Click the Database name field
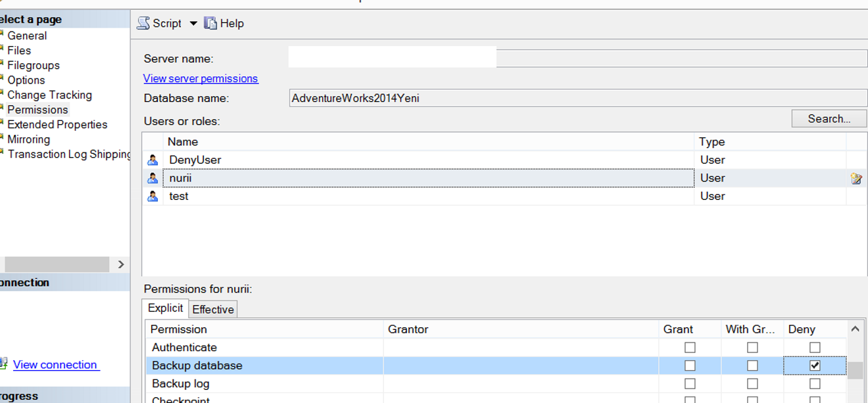Viewport: 868px width, 403px height. coord(578,99)
